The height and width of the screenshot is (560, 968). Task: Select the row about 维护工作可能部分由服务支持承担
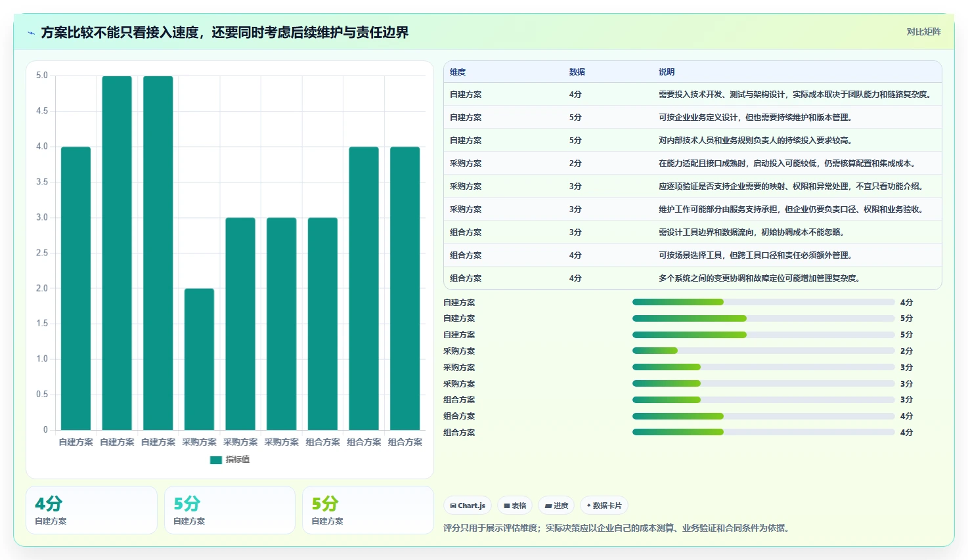[693, 209]
